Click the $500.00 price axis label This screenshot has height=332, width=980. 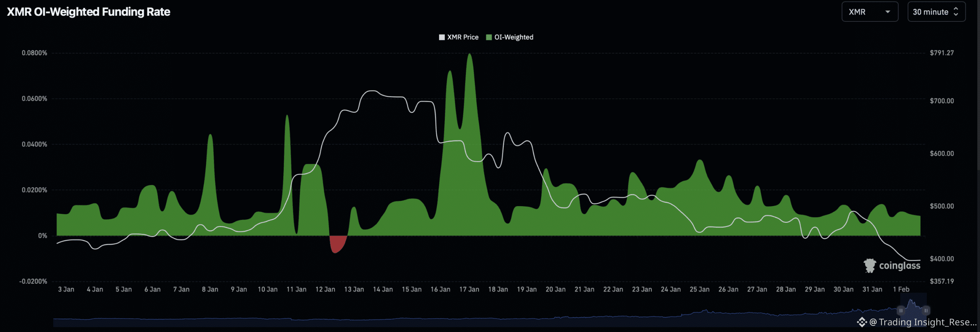pyautogui.click(x=942, y=206)
